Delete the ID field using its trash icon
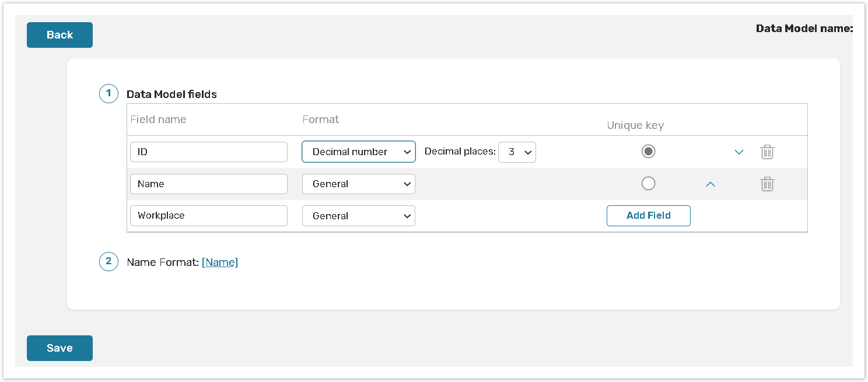 [767, 152]
